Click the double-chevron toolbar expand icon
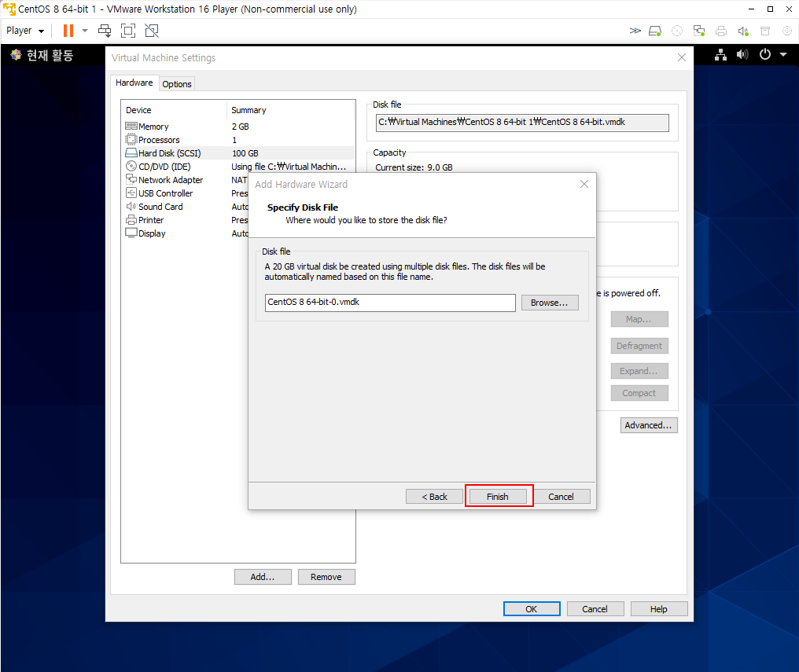The height and width of the screenshot is (672, 799). coord(635,31)
